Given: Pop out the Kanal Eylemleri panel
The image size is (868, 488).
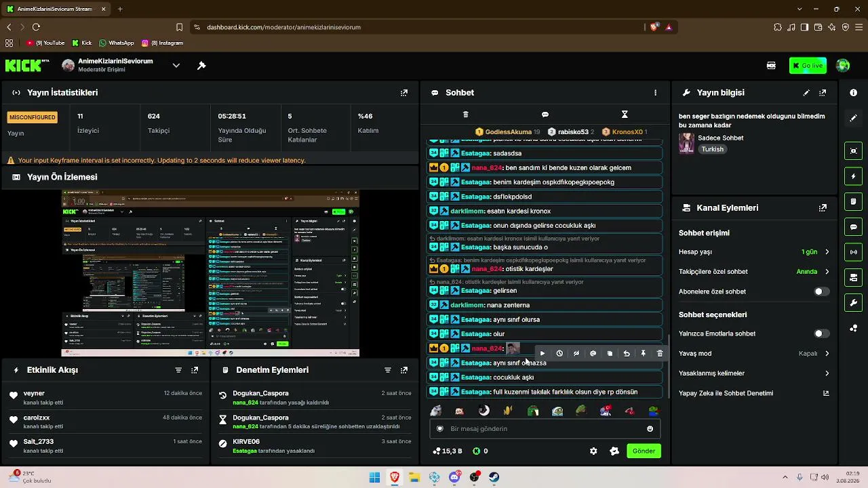Looking at the screenshot, I should (x=823, y=208).
